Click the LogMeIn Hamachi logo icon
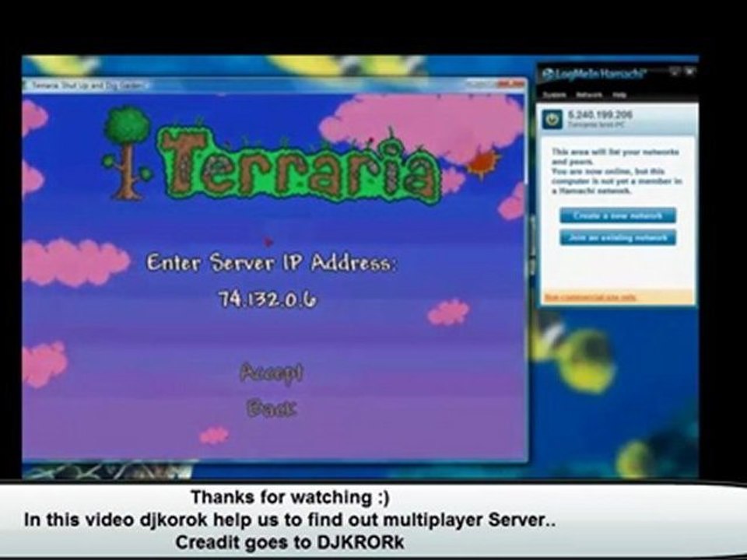Screen dimensions: 747x560 pyautogui.click(x=549, y=75)
